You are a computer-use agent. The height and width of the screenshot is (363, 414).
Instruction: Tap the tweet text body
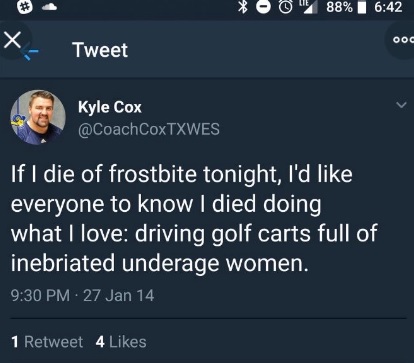tap(194, 218)
